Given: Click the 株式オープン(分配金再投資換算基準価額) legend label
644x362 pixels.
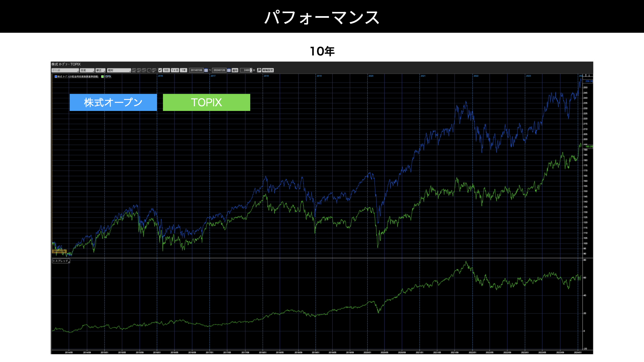Looking at the screenshot, I should coord(78,77).
